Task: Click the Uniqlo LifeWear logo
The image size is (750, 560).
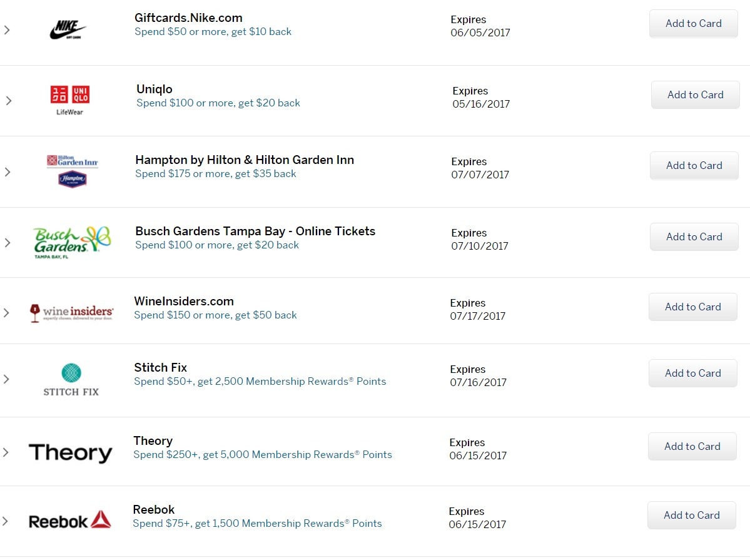Action: [x=70, y=101]
